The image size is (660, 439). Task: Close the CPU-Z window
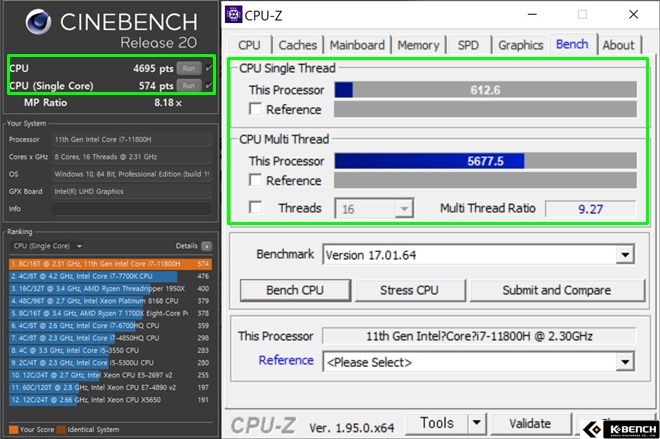[x=633, y=15]
